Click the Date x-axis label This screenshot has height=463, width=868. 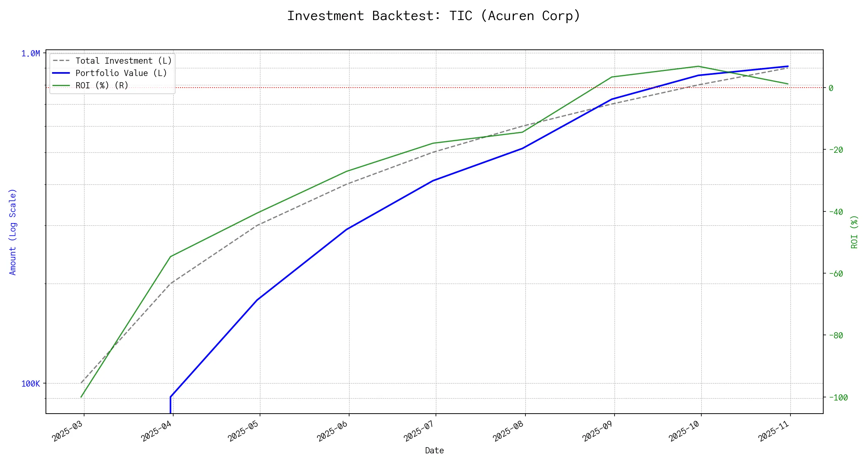pyautogui.click(x=434, y=451)
